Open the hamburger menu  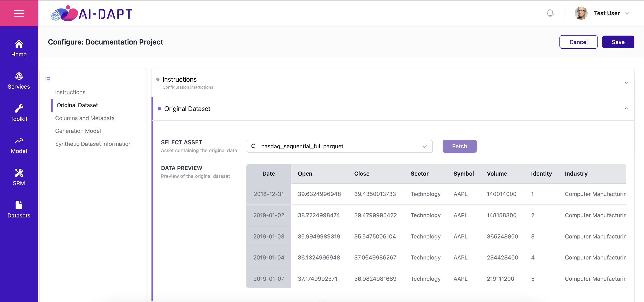tap(19, 13)
